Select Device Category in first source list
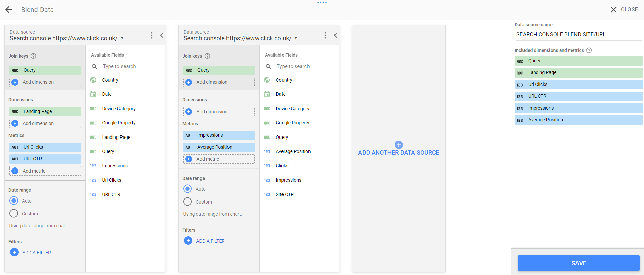The width and height of the screenshot is (644, 275). click(x=119, y=109)
